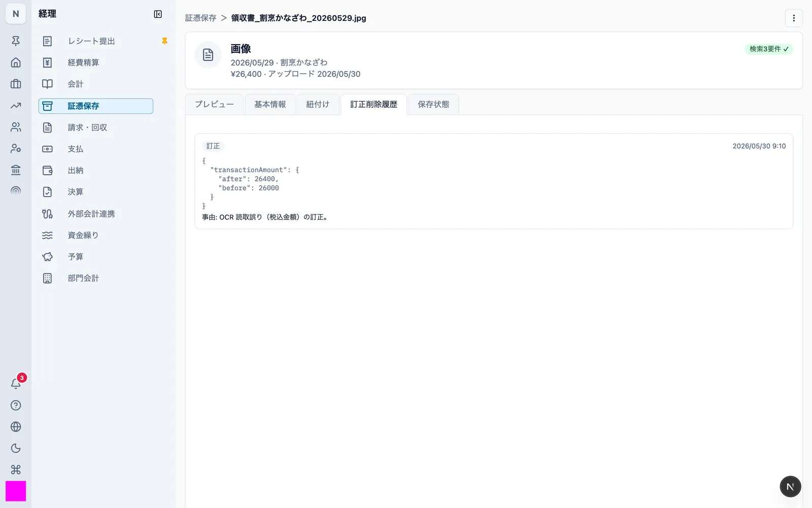
Task: Collapse the sidebar panel toggle icon
Action: click(158, 14)
